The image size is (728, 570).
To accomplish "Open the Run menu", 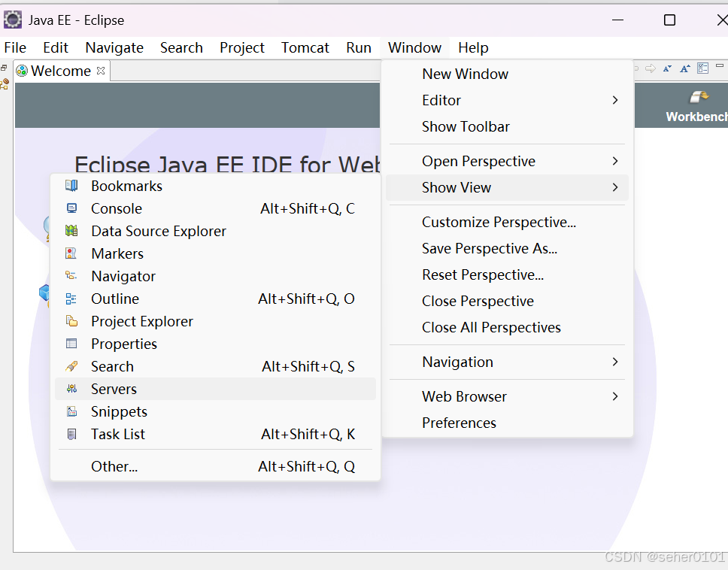I will pos(359,47).
